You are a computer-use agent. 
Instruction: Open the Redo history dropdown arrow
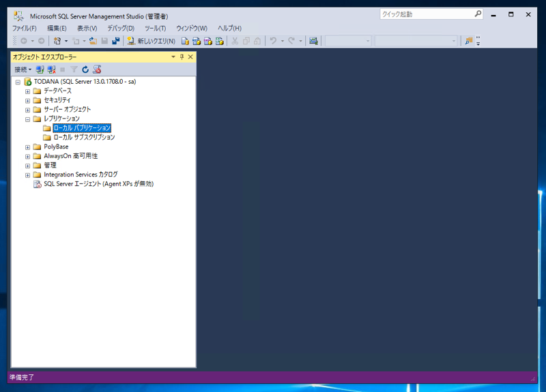click(x=300, y=41)
